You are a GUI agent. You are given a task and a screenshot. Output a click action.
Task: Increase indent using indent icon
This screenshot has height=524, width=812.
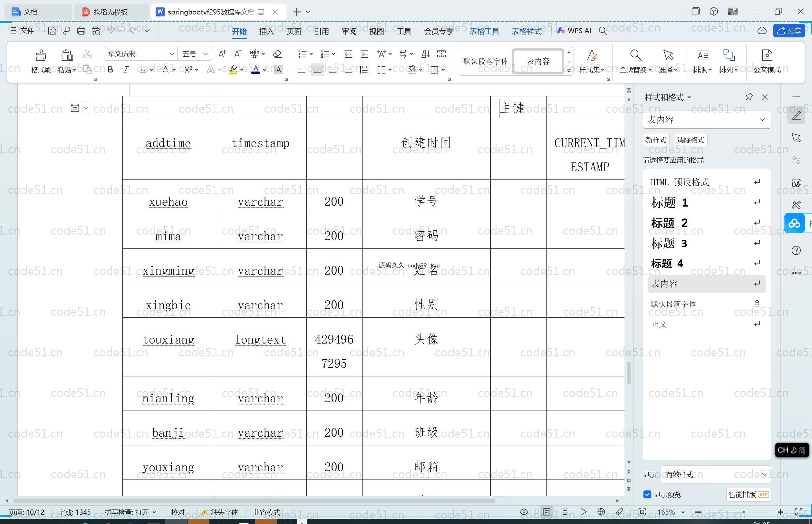tap(364, 54)
